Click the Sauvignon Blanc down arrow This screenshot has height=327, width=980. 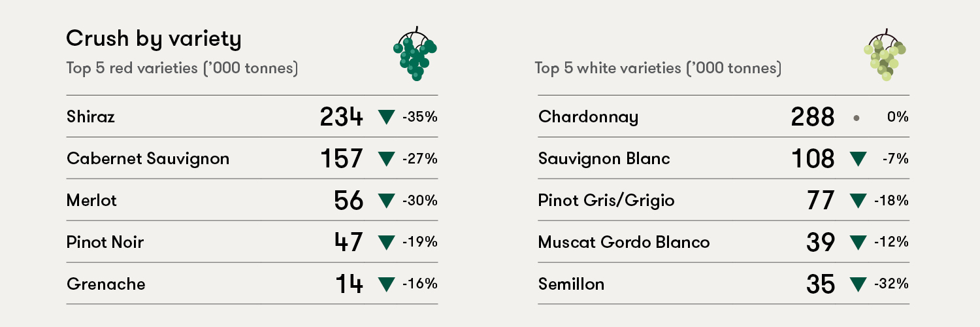[x=858, y=159]
